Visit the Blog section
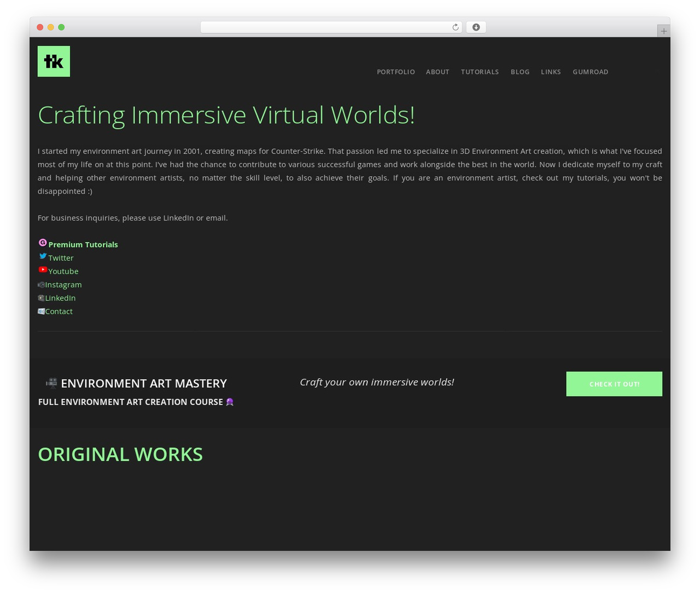The image size is (700, 593). click(520, 72)
